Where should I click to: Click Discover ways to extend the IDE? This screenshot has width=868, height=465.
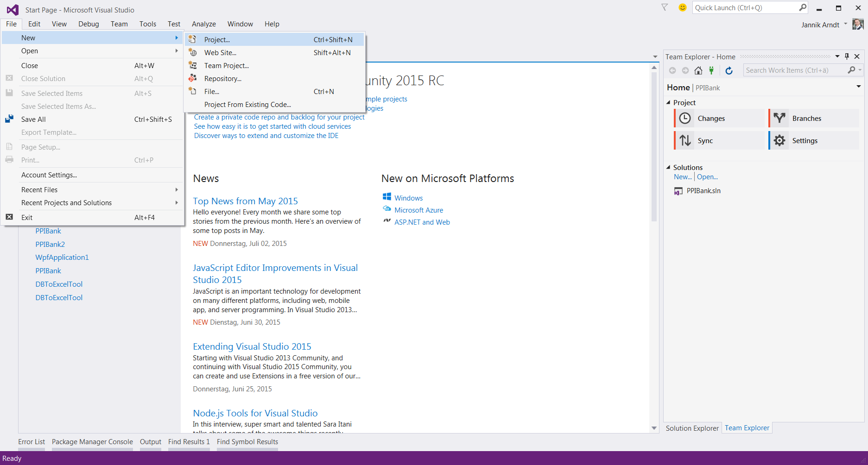pos(266,136)
